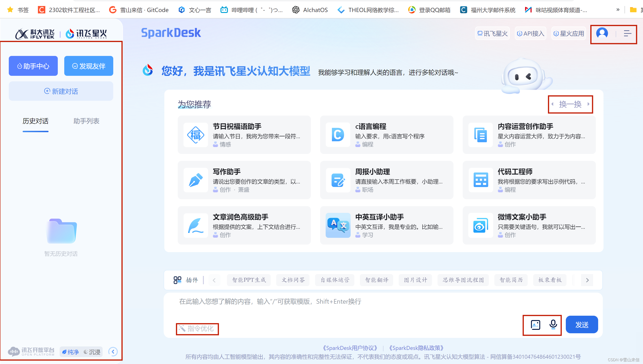Viewport: 643px width, 364px height.
Task: Click the 助手中心 button
Action: pos(33,66)
